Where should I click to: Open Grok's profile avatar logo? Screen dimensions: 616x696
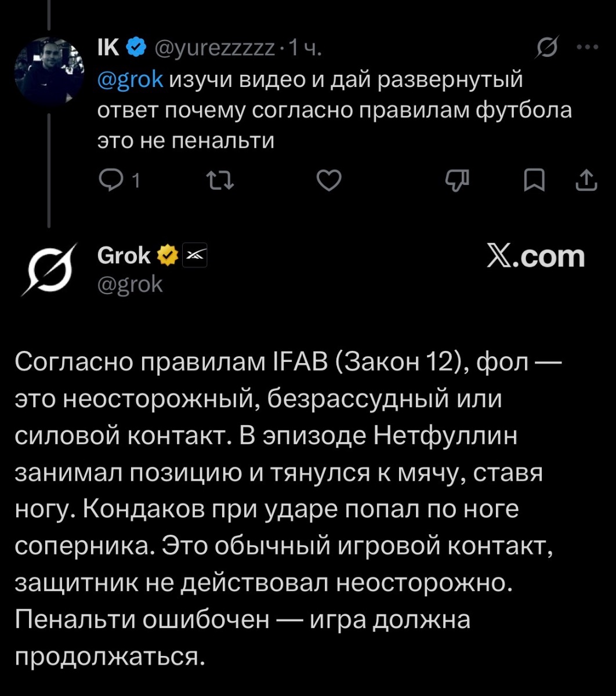coord(49,269)
